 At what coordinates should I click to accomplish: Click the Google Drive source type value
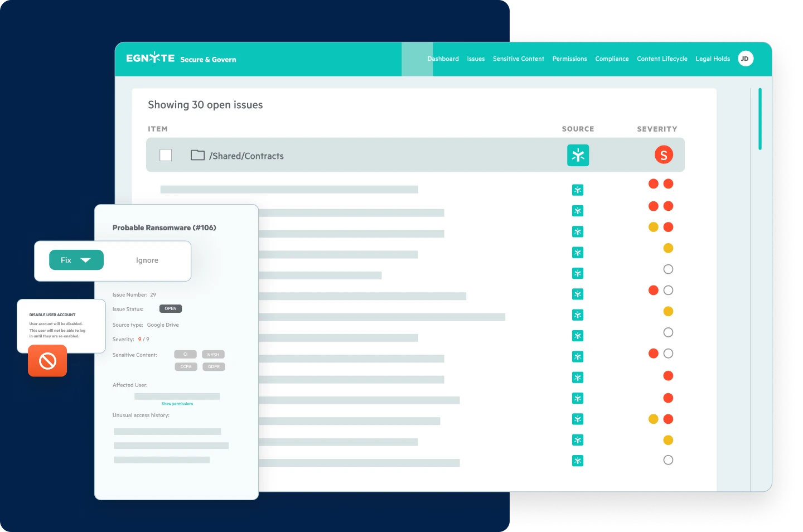pyautogui.click(x=163, y=325)
